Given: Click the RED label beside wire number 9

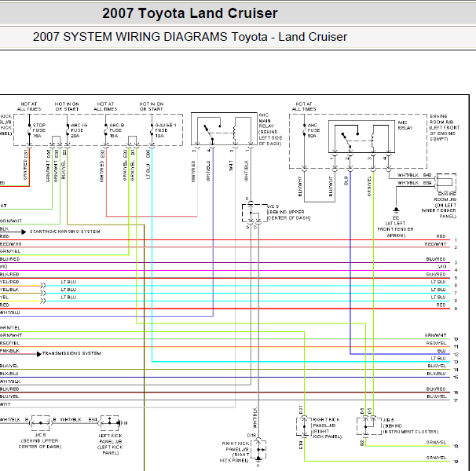Looking at the screenshot, I should coord(441,305).
